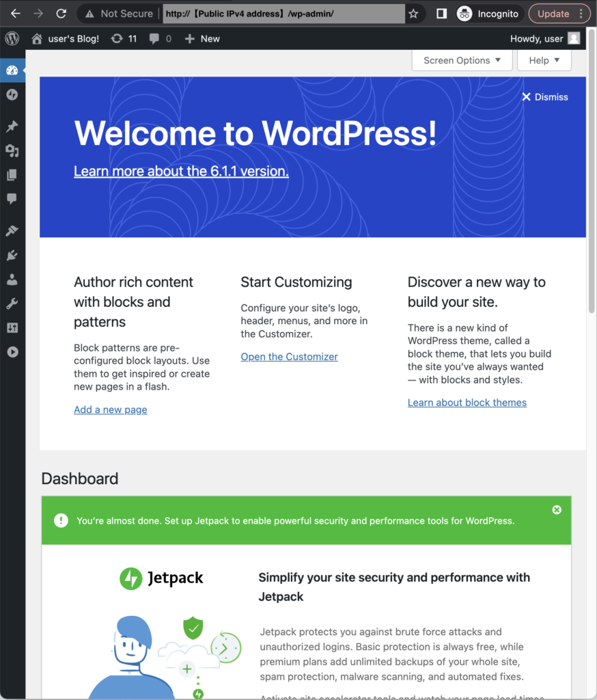Click Learn about block themes link
Viewport: 597px width, 700px height.
pyautogui.click(x=467, y=402)
